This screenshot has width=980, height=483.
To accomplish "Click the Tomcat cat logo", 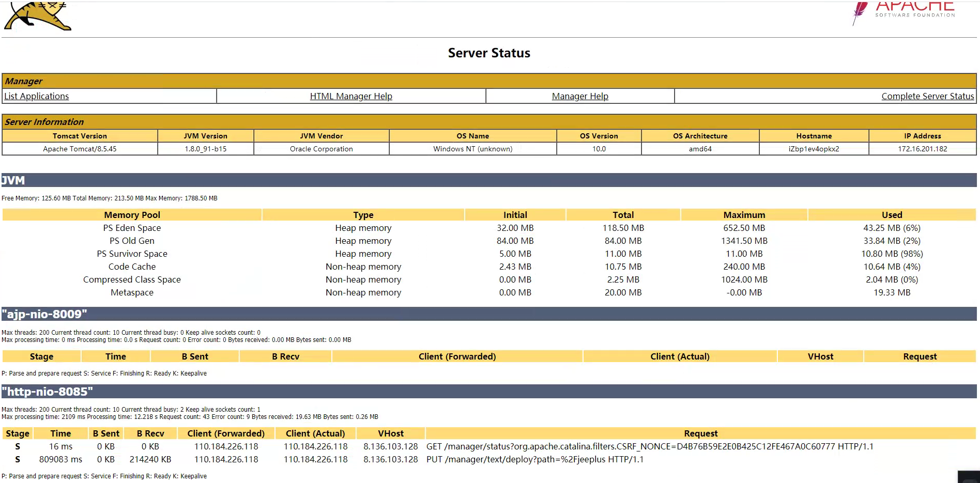I will coord(37,15).
